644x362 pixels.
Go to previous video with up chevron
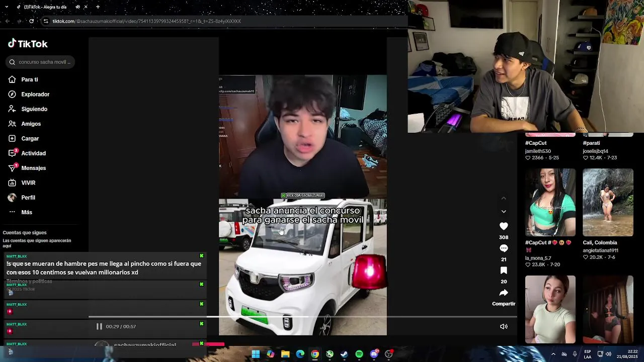coord(504,199)
